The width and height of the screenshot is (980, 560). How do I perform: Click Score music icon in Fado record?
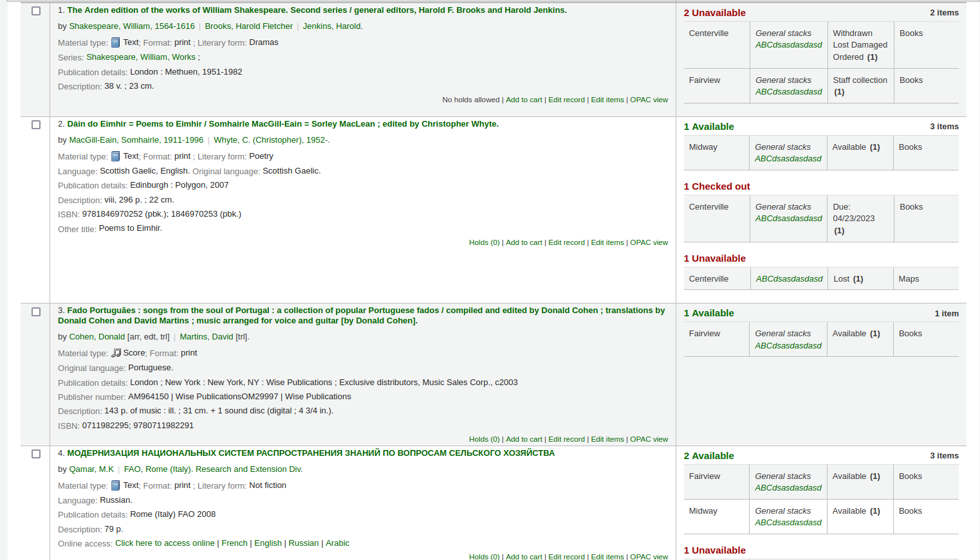click(x=116, y=353)
